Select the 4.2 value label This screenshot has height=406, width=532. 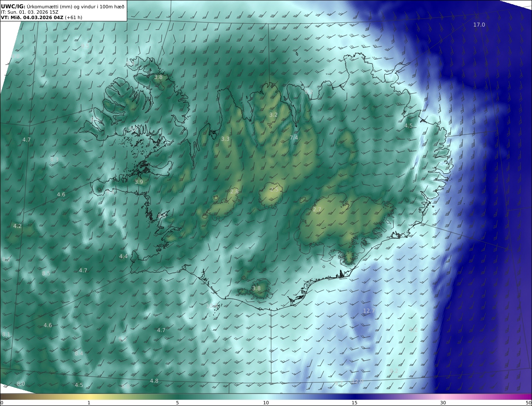point(17,226)
